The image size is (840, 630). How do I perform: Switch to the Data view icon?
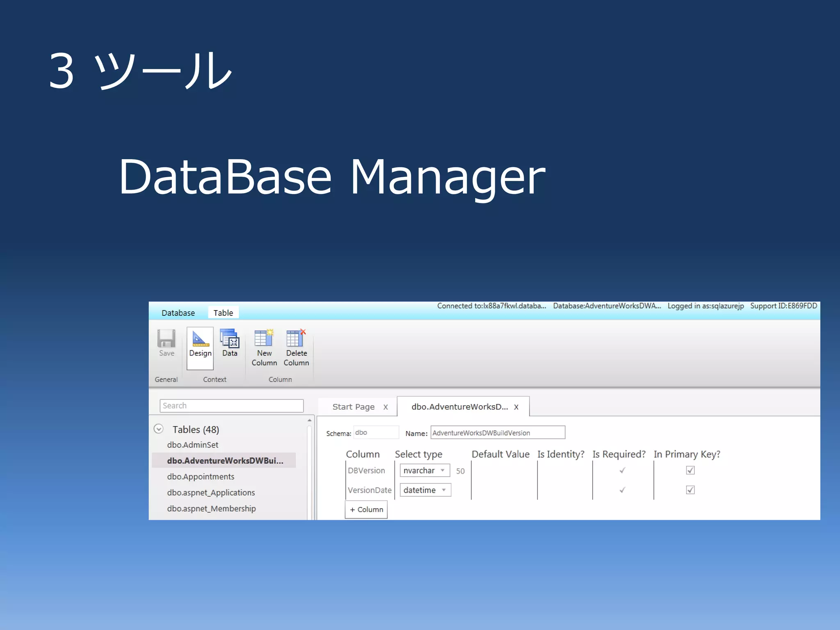tap(230, 338)
